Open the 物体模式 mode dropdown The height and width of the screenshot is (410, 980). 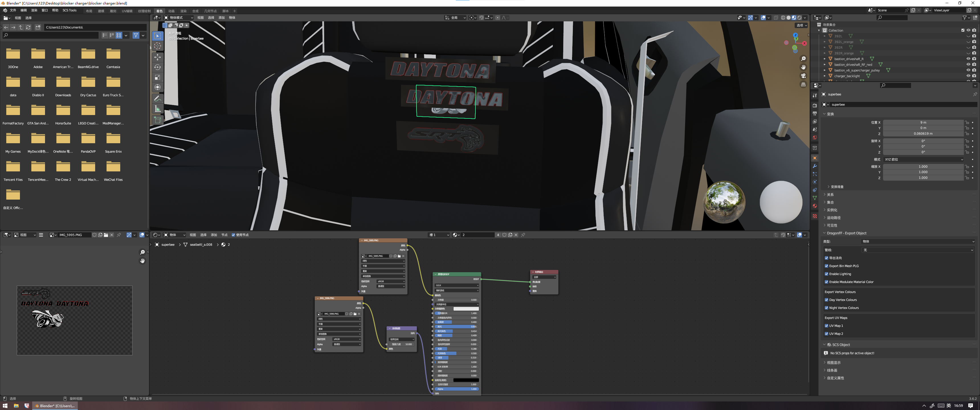pyautogui.click(x=178, y=17)
